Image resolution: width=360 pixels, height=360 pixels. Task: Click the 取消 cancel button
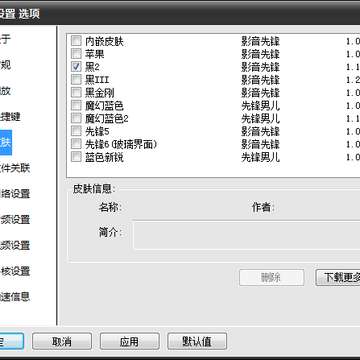pyautogui.click(x=62, y=341)
